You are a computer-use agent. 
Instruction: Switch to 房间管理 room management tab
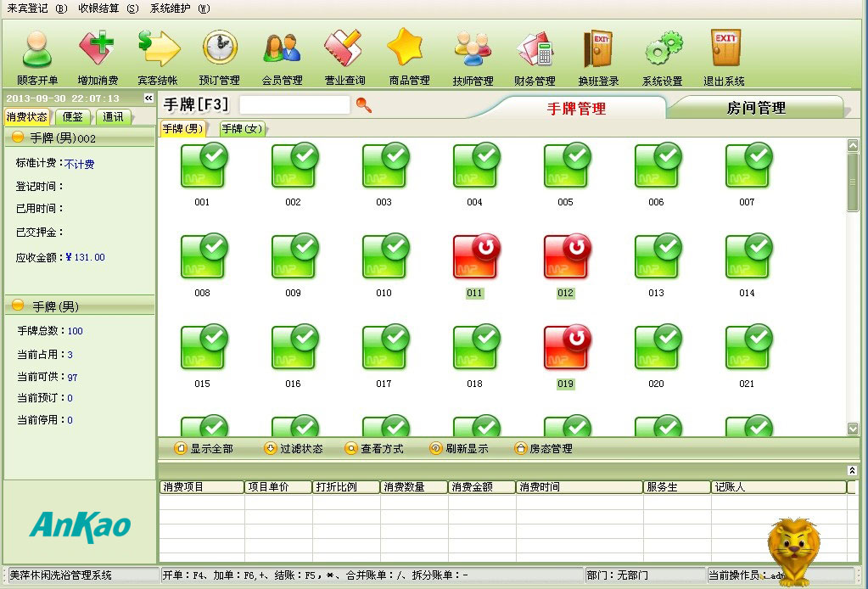point(755,108)
